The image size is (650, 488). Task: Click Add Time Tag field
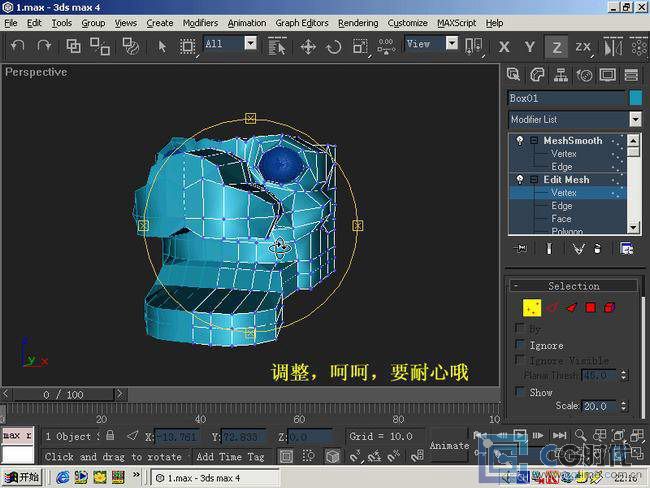pyautogui.click(x=230, y=456)
